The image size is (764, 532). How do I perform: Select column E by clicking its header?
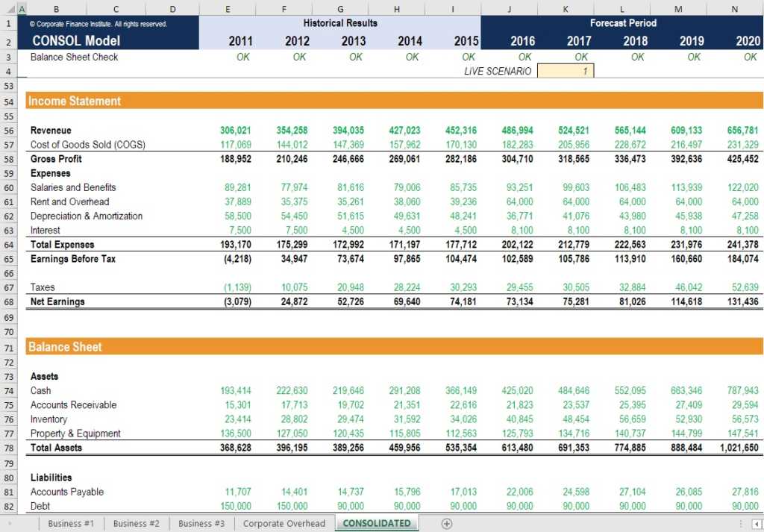click(x=227, y=7)
